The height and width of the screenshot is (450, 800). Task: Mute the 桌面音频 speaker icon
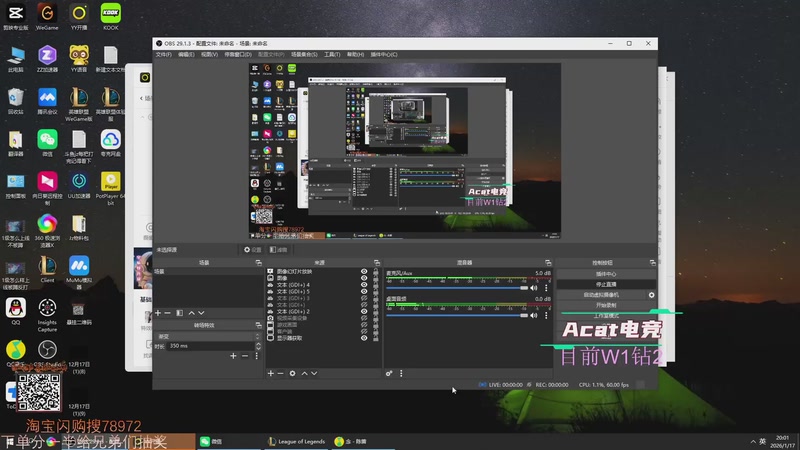534,315
